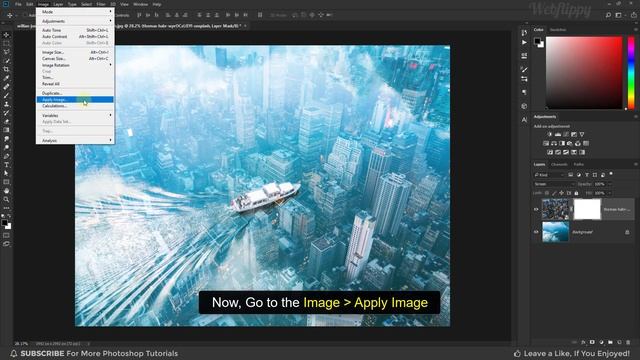Switch to the Swatches tab
Image resolution: width=640 pixels, height=360 pixels.
(x=558, y=30)
